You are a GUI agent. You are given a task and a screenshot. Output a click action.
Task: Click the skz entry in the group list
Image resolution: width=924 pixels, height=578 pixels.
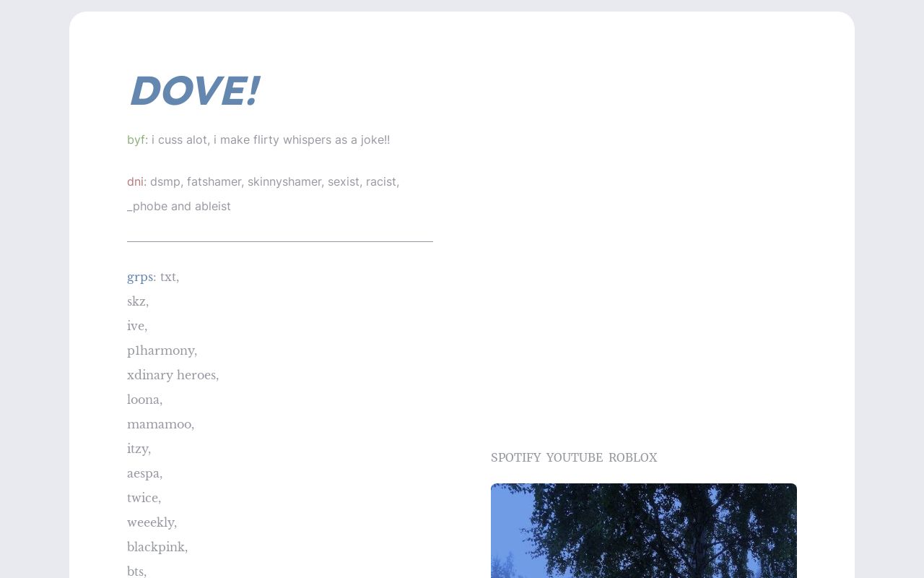[137, 302]
